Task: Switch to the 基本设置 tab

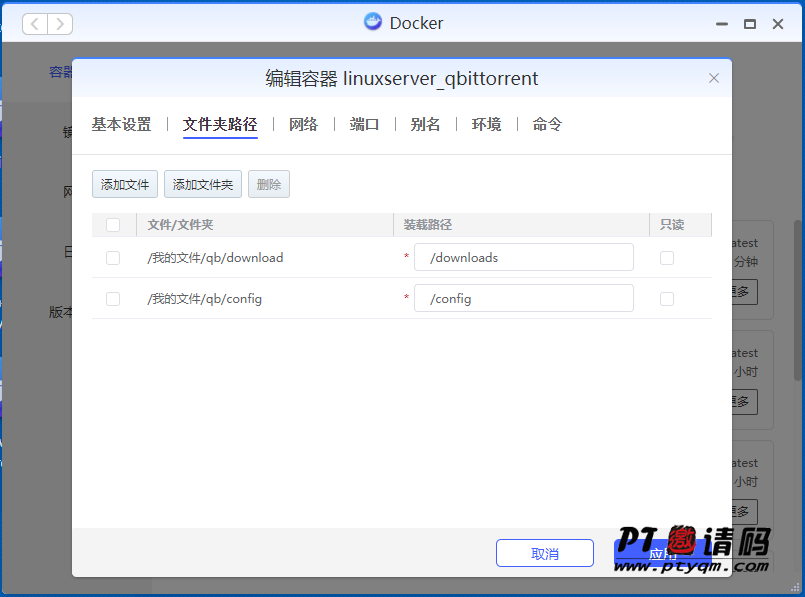Action: 121,124
